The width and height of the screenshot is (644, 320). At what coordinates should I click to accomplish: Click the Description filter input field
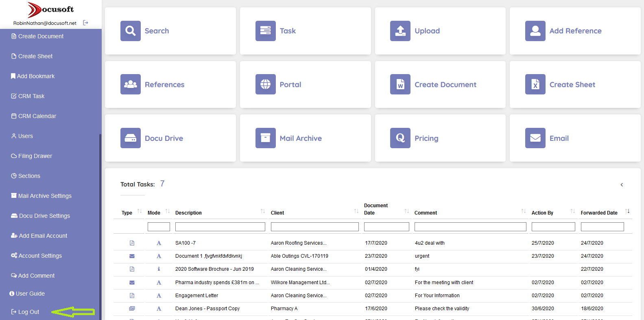click(x=220, y=227)
